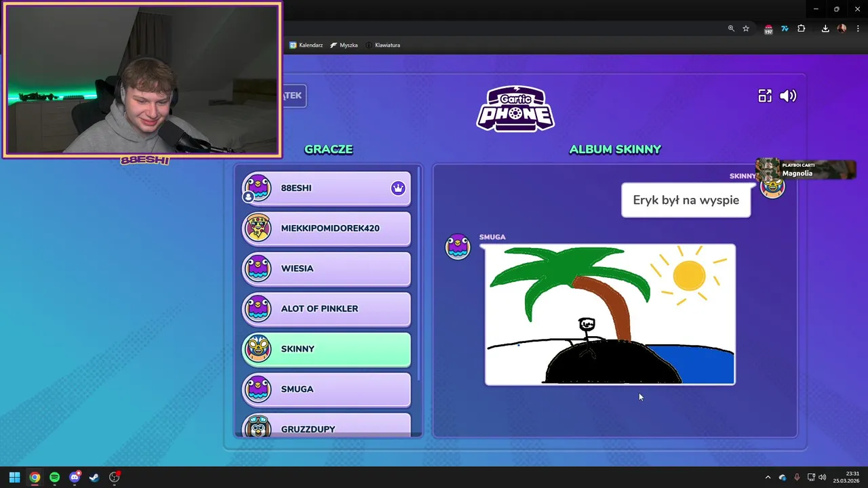Click GRUZZDUPY's owl avatar
Image resolution: width=868 pixels, height=488 pixels.
point(258,426)
